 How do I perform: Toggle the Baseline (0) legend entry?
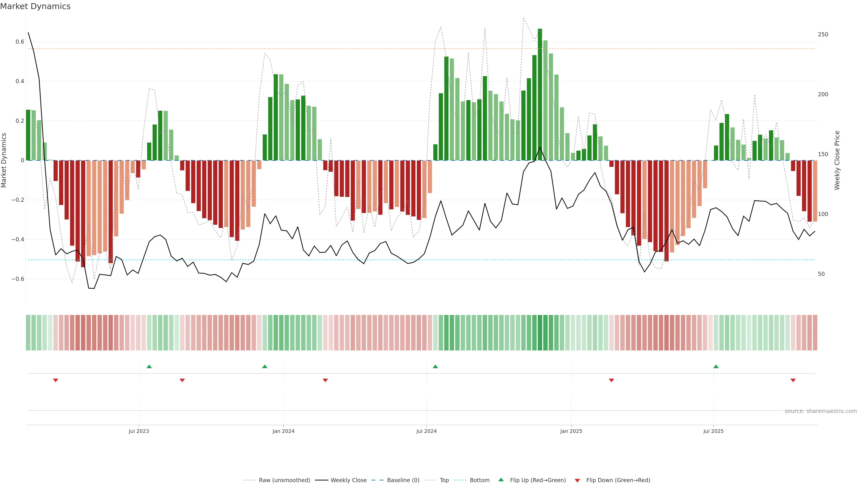(x=403, y=480)
